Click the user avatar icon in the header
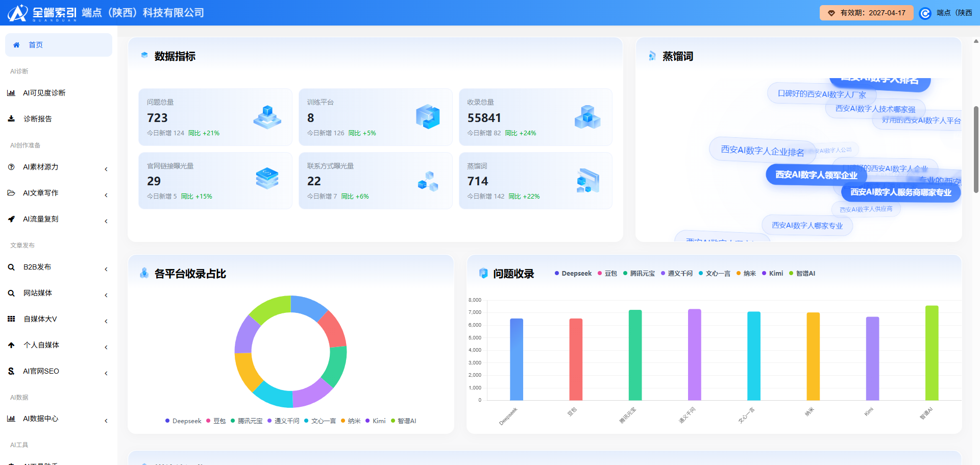Image resolution: width=980 pixels, height=465 pixels. [x=925, y=13]
